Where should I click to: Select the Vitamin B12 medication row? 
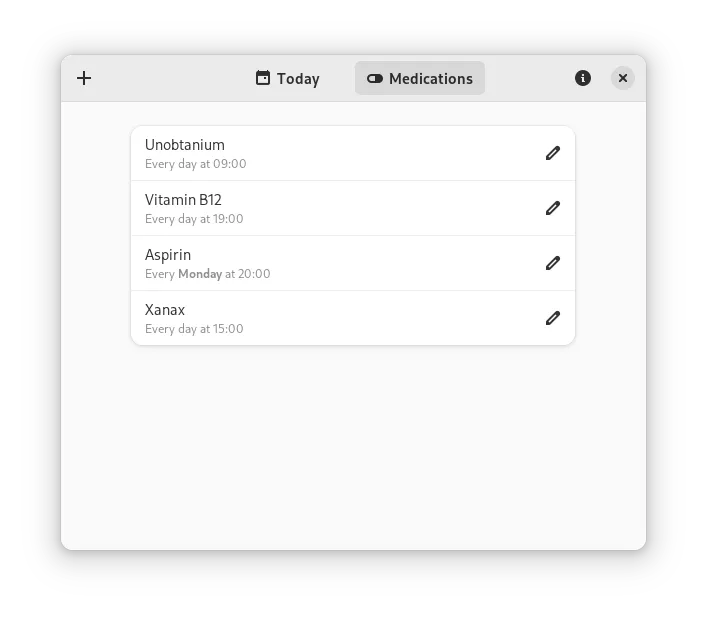[353, 208]
